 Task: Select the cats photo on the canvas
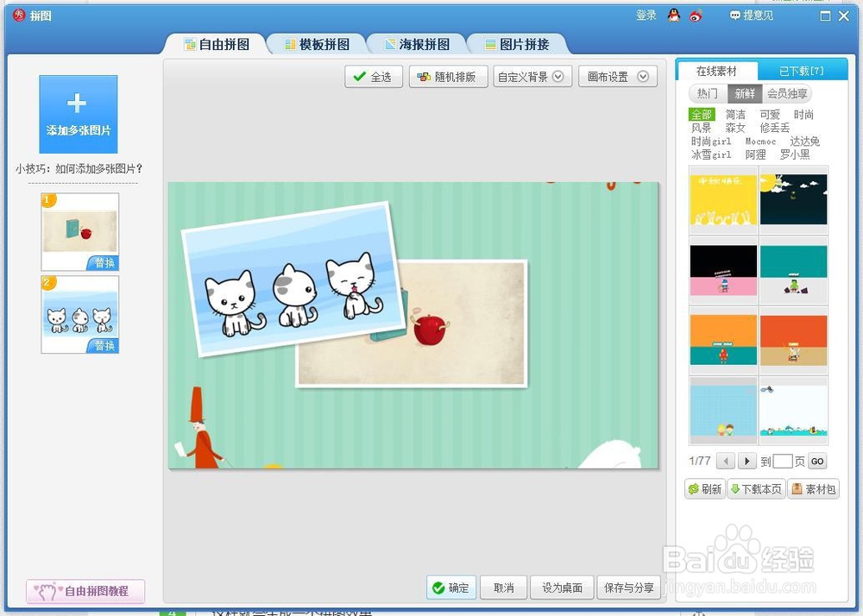pos(293,279)
